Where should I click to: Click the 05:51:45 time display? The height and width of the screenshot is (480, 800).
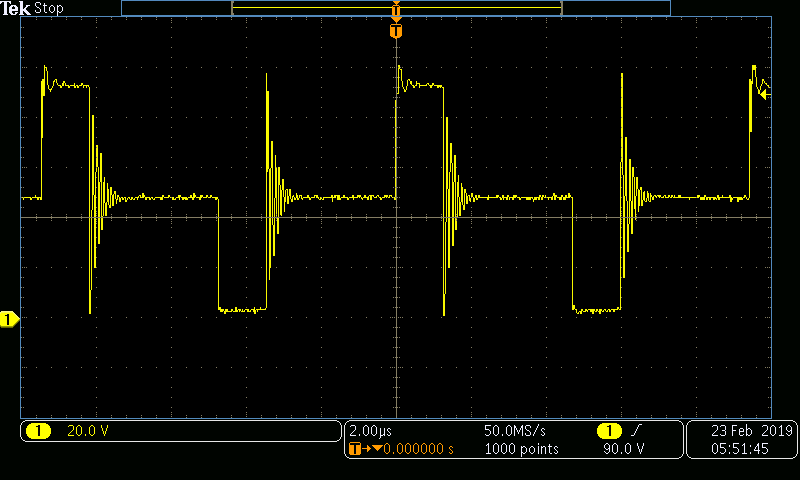740,449
